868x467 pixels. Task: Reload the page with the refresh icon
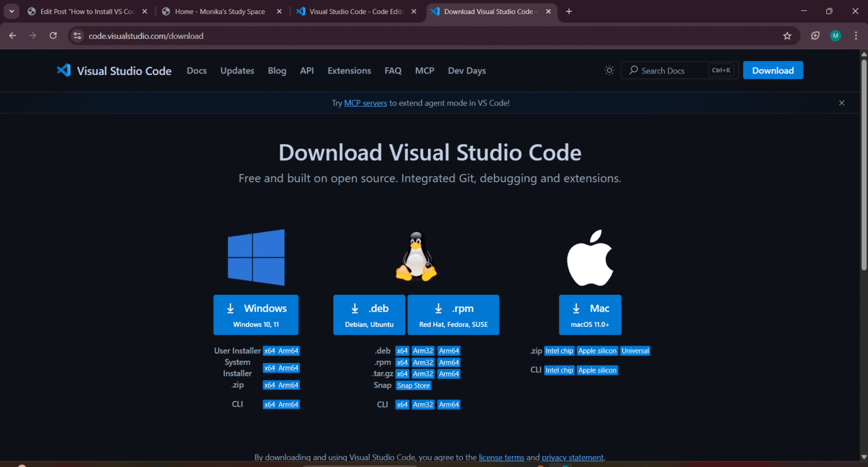tap(53, 36)
